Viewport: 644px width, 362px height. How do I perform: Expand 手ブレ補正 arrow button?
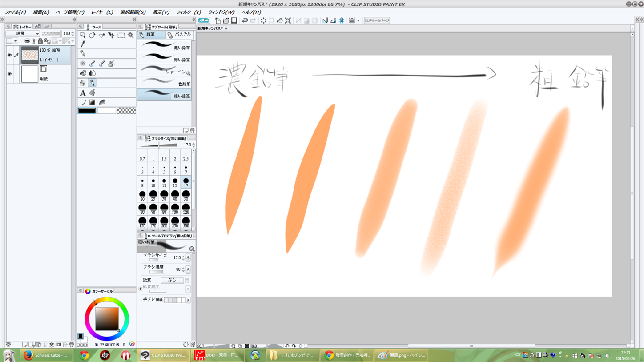coord(188,300)
